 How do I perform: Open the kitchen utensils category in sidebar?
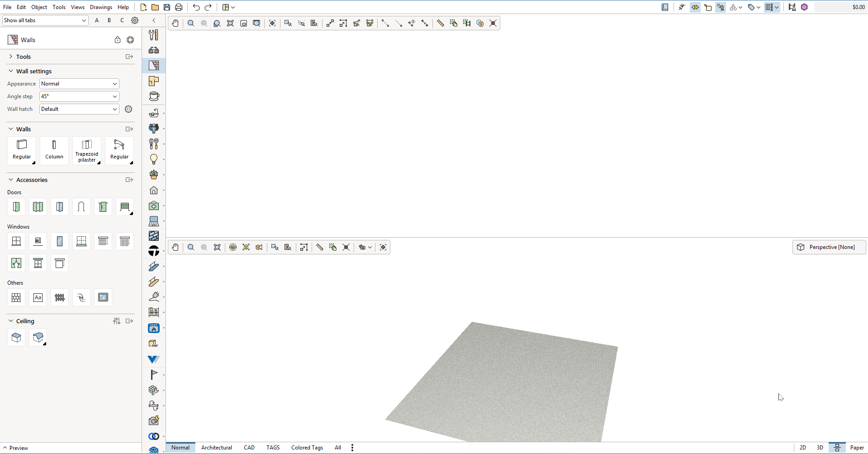[154, 144]
